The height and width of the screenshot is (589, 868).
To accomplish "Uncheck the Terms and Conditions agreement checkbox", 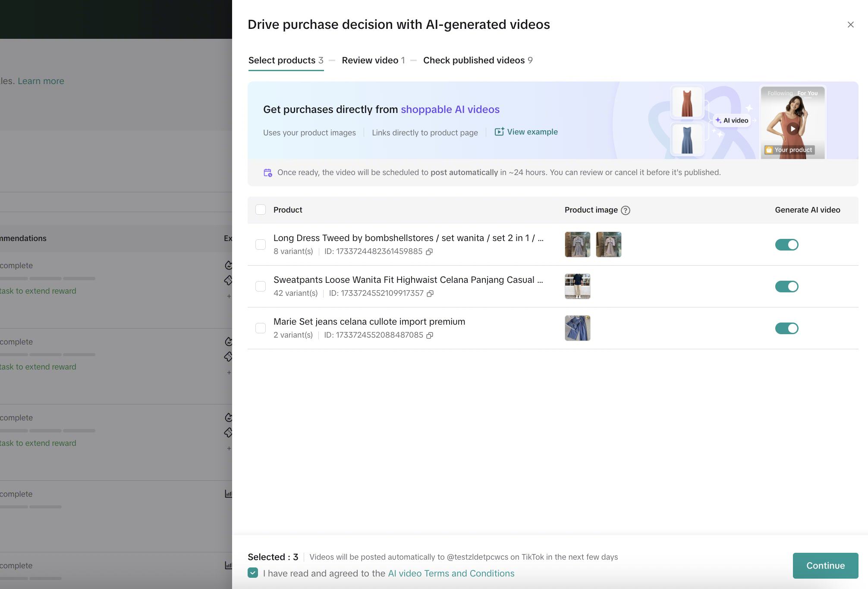I will click(253, 573).
